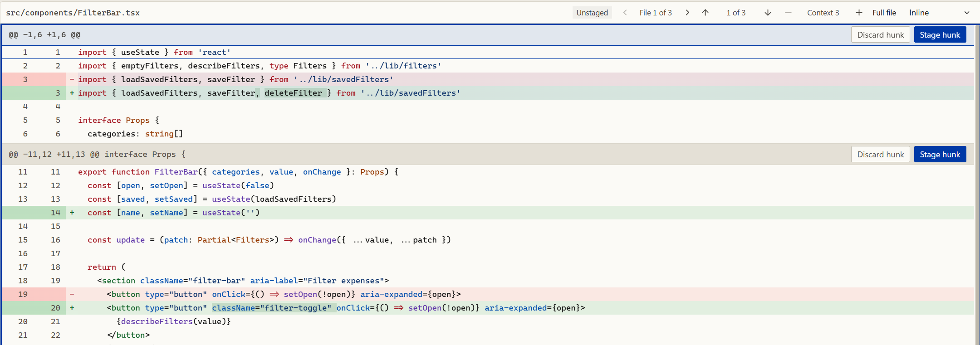Screen dimensions: 980x345
Task: Click the {describeFilters(value)} line
Action: [488, 321]
